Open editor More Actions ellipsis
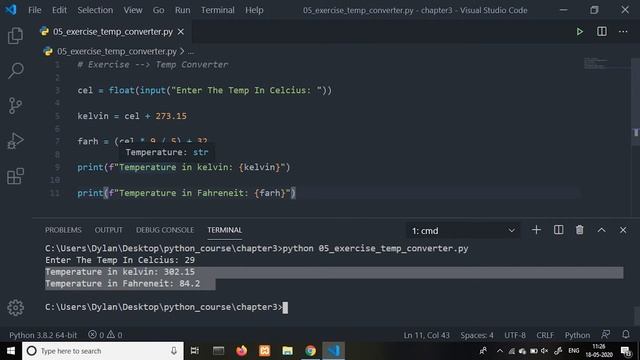640x360 pixels. coord(623,31)
